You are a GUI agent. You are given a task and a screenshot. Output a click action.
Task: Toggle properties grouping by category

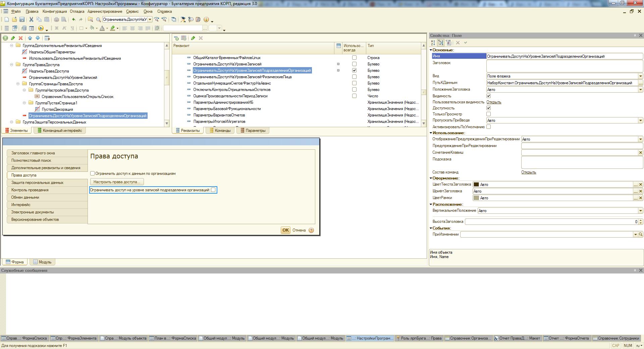pyautogui.click(x=441, y=43)
